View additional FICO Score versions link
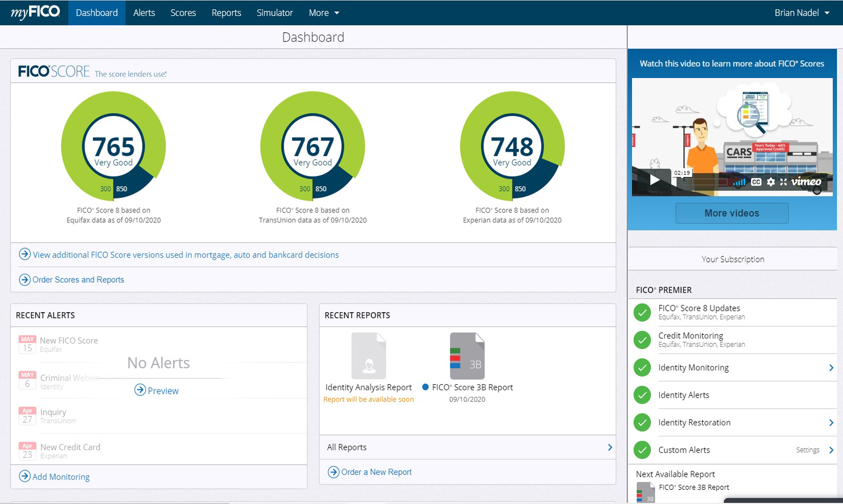The image size is (843, 504). click(186, 255)
